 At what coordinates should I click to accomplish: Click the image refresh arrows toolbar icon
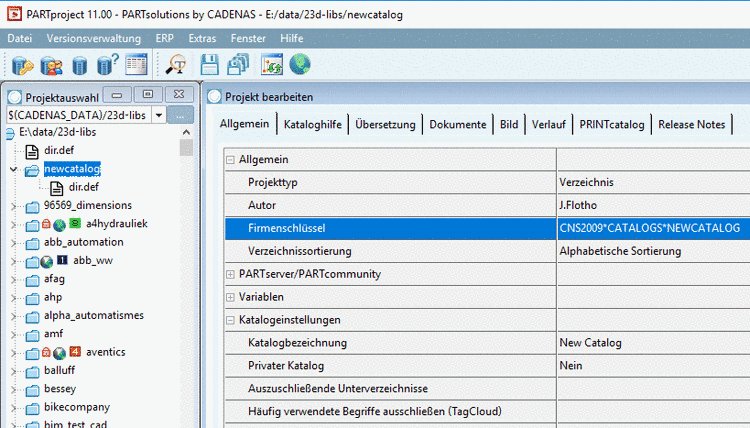tap(272, 65)
